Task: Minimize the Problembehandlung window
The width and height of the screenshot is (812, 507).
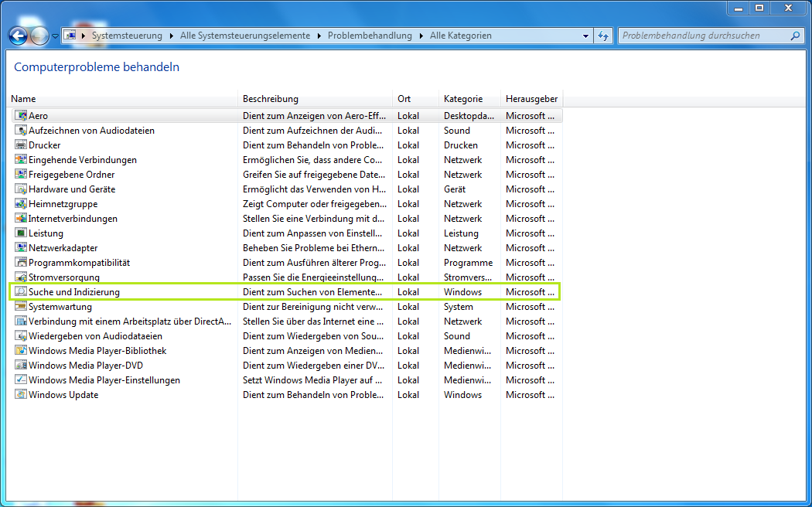Action: (739, 9)
